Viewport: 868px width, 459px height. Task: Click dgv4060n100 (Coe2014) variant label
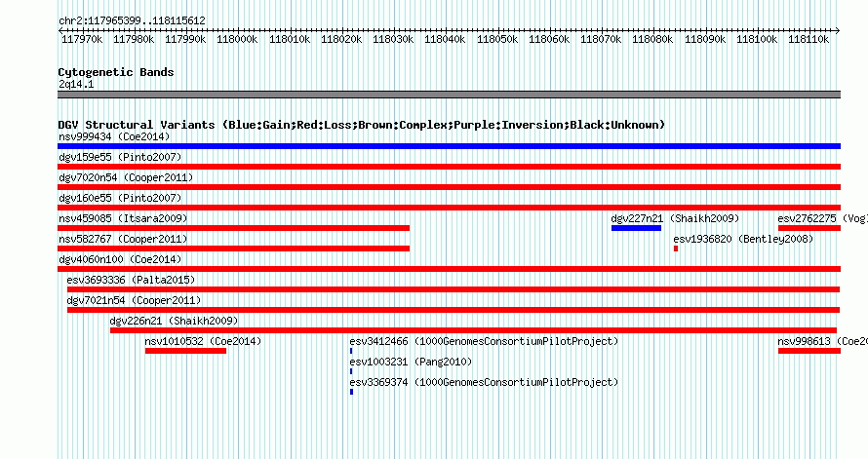(x=120, y=259)
